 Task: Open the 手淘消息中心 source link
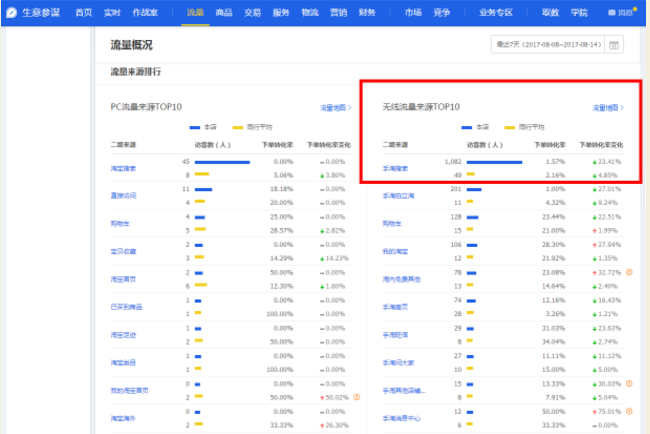[401, 418]
